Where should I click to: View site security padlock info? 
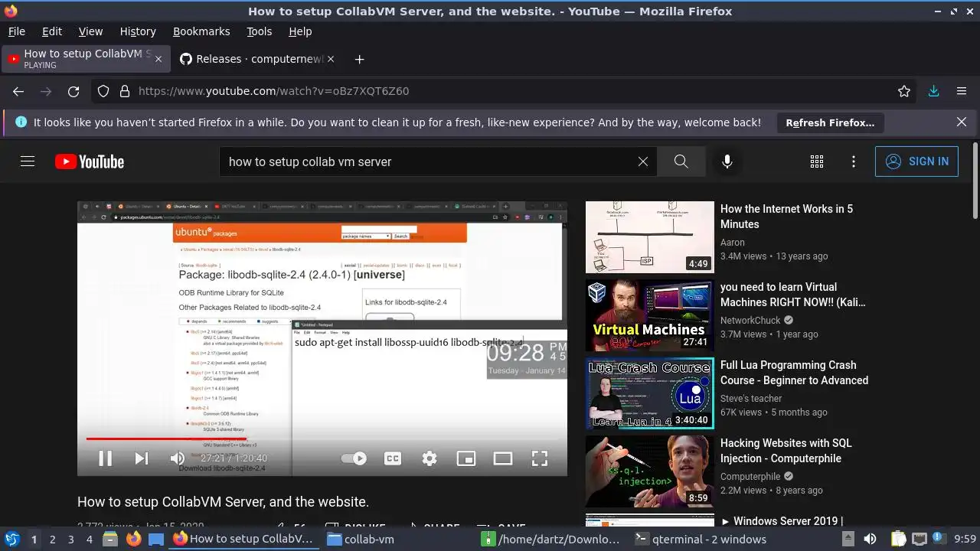124,91
